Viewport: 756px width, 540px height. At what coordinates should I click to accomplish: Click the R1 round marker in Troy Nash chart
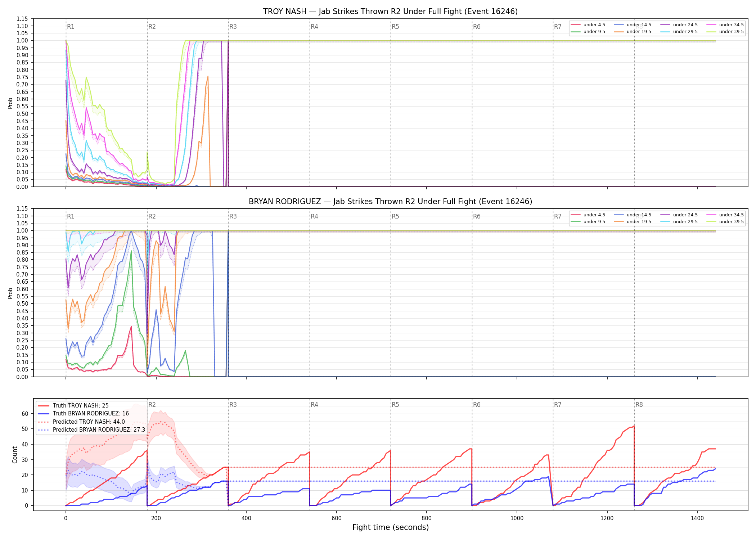[71, 27]
